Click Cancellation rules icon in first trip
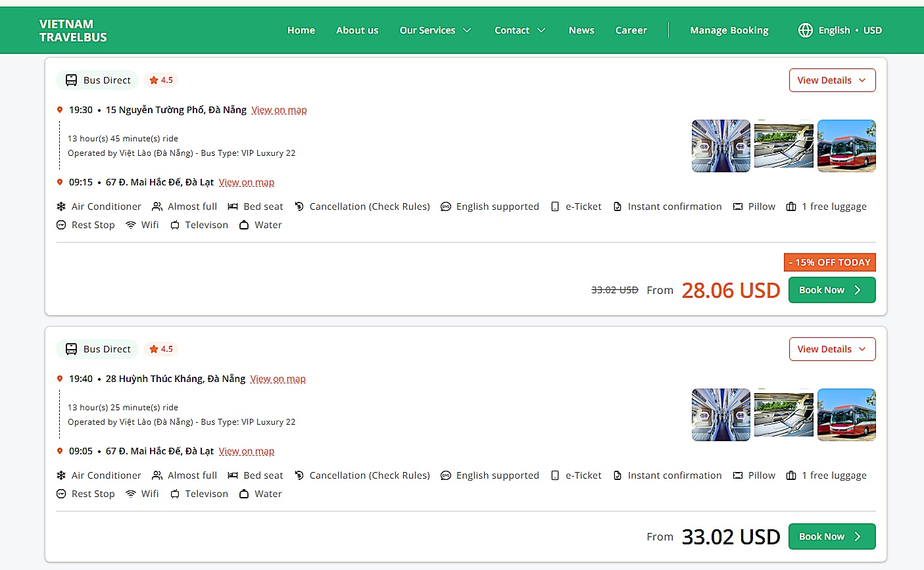Screen dimensions: 924x570 (x=299, y=206)
